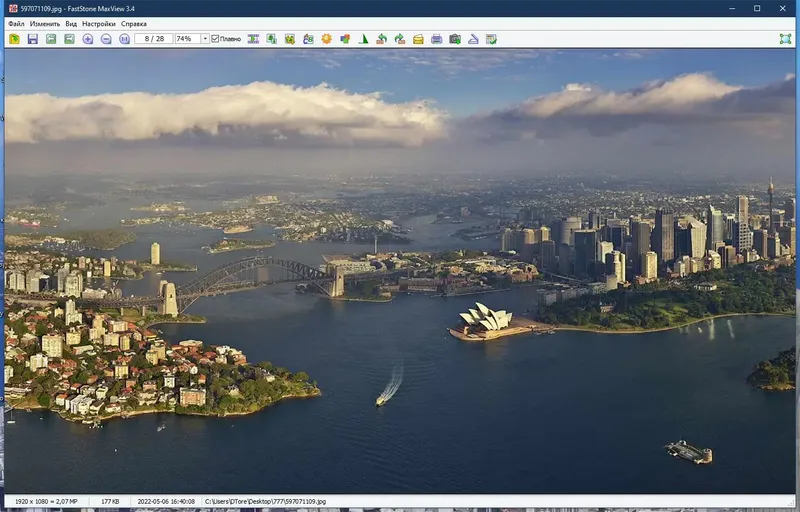800x512 pixels.
Task: Expand the zoom percentage dropdown arrow
Action: (x=205, y=39)
